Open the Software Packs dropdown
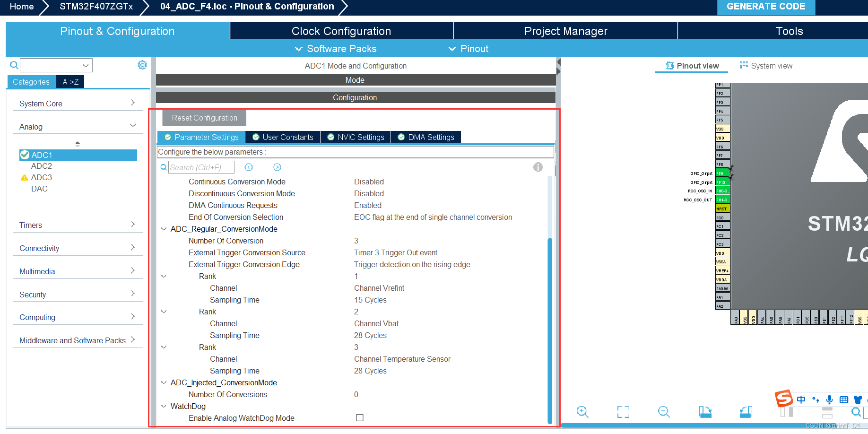This screenshot has height=434, width=868. (x=336, y=49)
